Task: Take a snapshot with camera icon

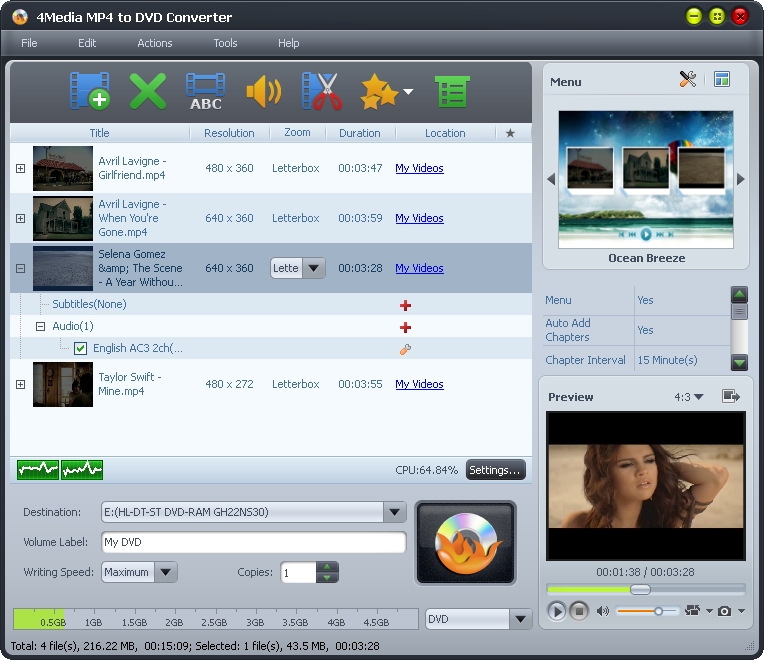Action: pyautogui.click(x=725, y=611)
